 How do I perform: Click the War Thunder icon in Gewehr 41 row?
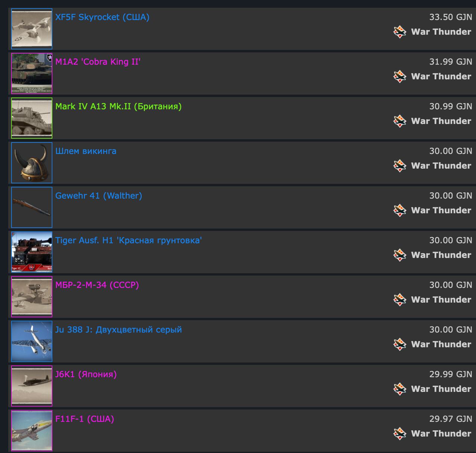400,211
